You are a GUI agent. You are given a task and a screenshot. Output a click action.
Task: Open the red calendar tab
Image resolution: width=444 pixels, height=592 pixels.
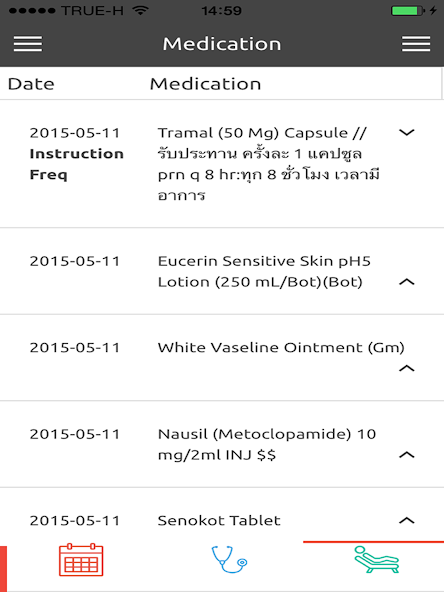(81, 560)
